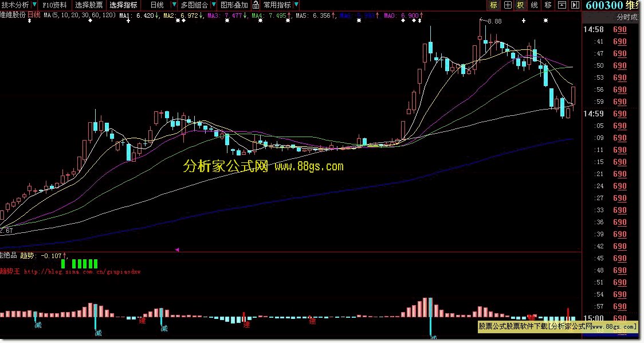Select the :11 tick row

(x=611, y=150)
